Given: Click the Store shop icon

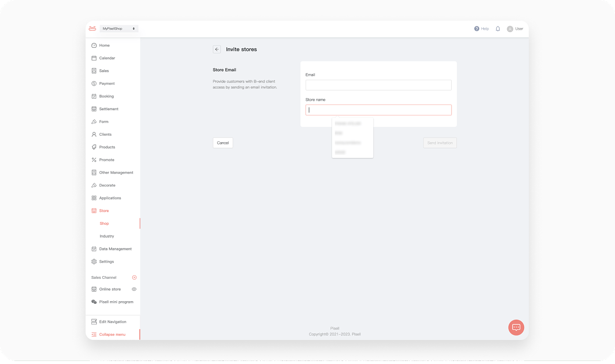Looking at the screenshot, I should 94,211.
